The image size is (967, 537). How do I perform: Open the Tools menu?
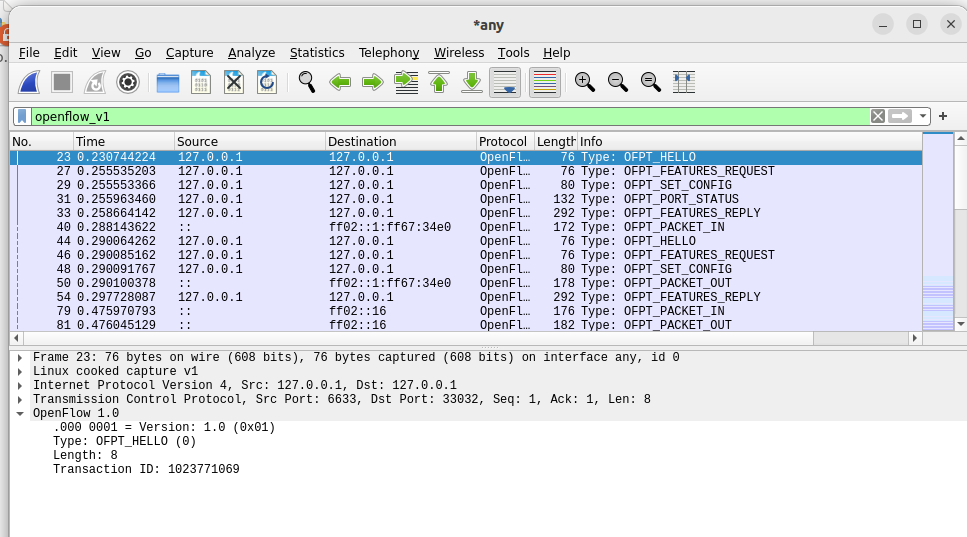[514, 53]
